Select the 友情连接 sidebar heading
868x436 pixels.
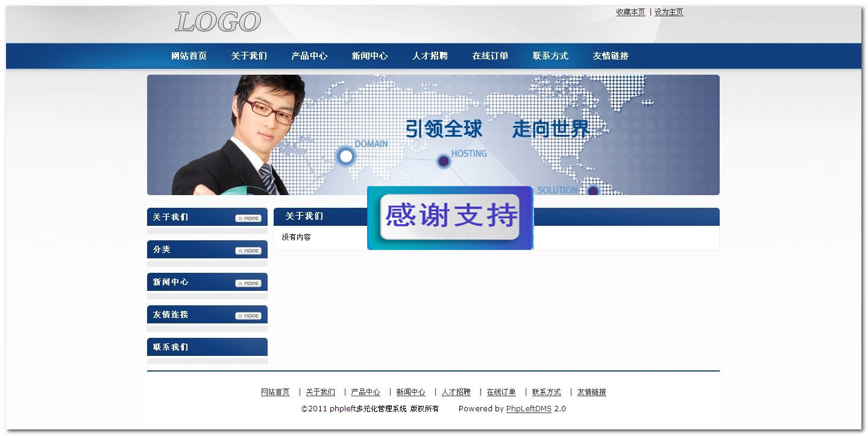point(171,314)
